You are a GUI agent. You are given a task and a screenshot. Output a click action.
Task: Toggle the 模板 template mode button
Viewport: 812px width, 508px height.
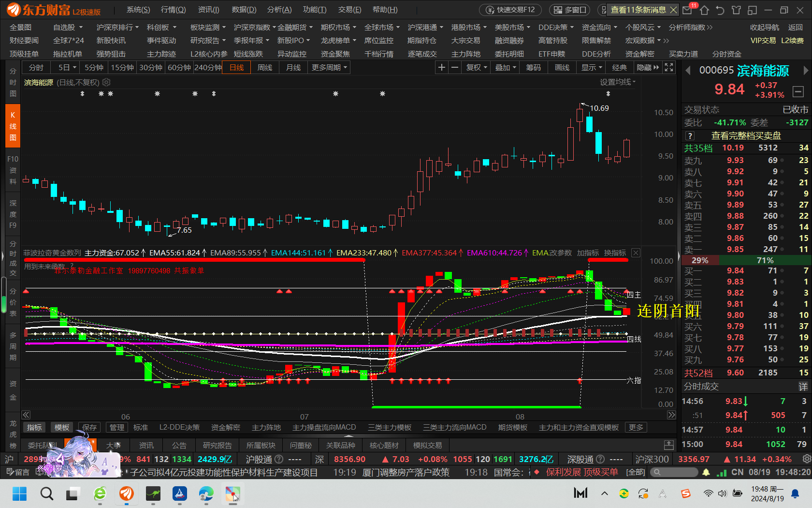(x=62, y=428)
